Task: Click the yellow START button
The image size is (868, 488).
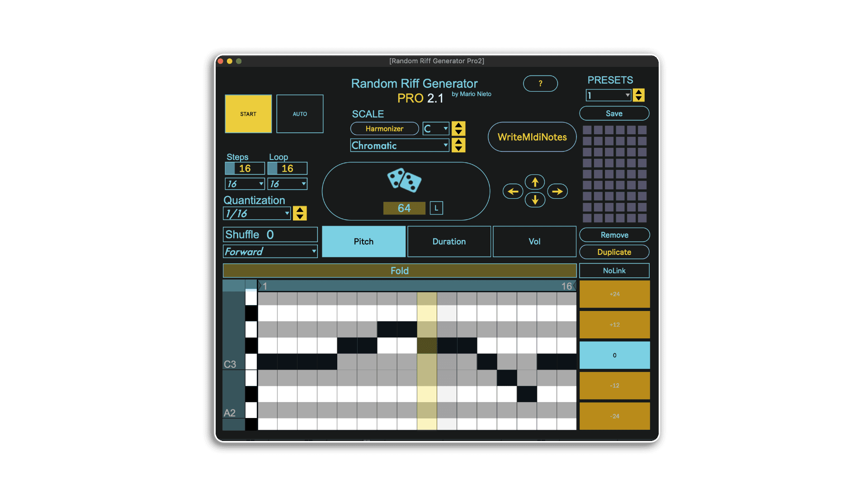Action: 248,114
